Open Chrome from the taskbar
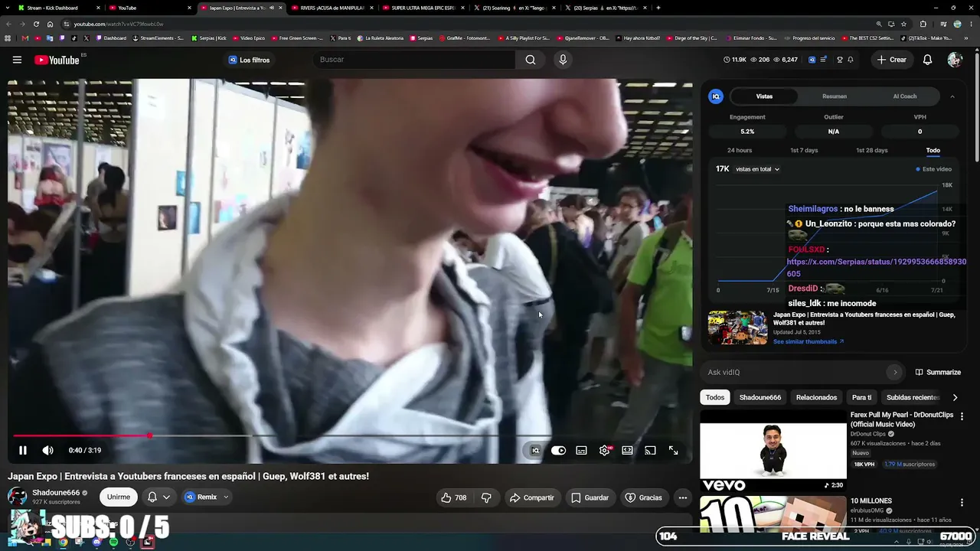This screenshot has width=980, height=551. [63, 542]
